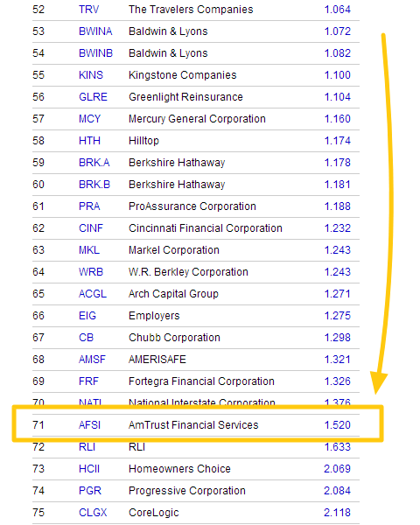
Task: Click the CINF ticker link
Action: [x=91, y=228]
